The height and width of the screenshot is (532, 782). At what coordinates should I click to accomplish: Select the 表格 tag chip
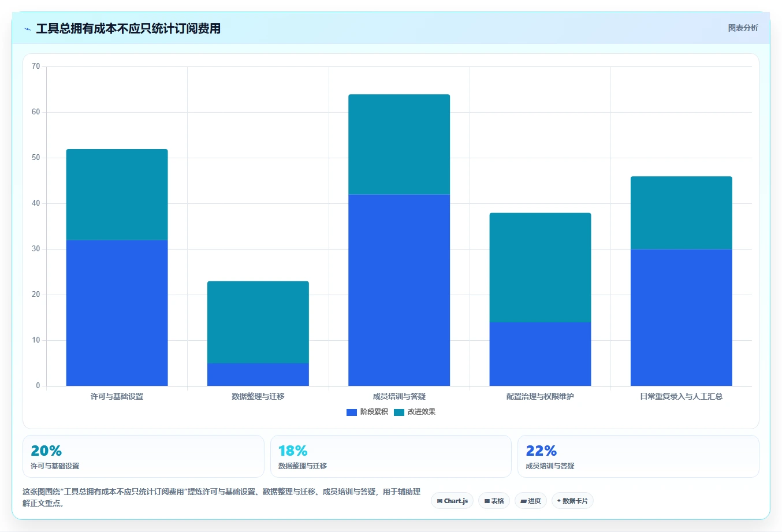[x=494, y=501]
